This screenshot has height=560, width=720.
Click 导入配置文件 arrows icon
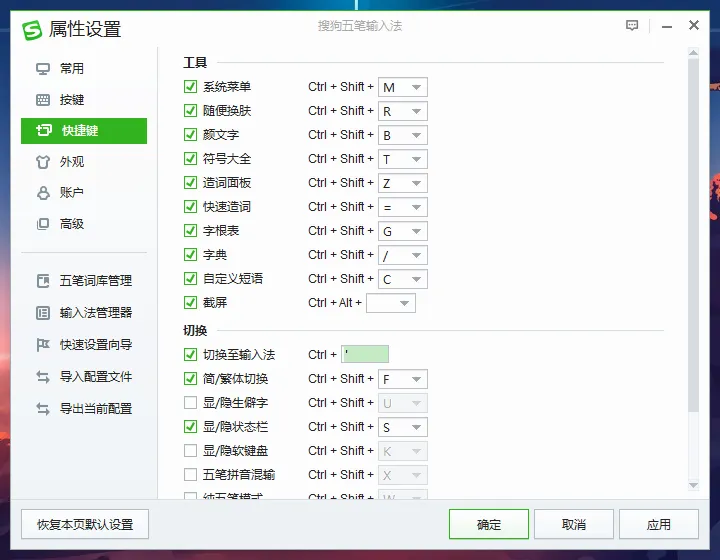(43, 377)
